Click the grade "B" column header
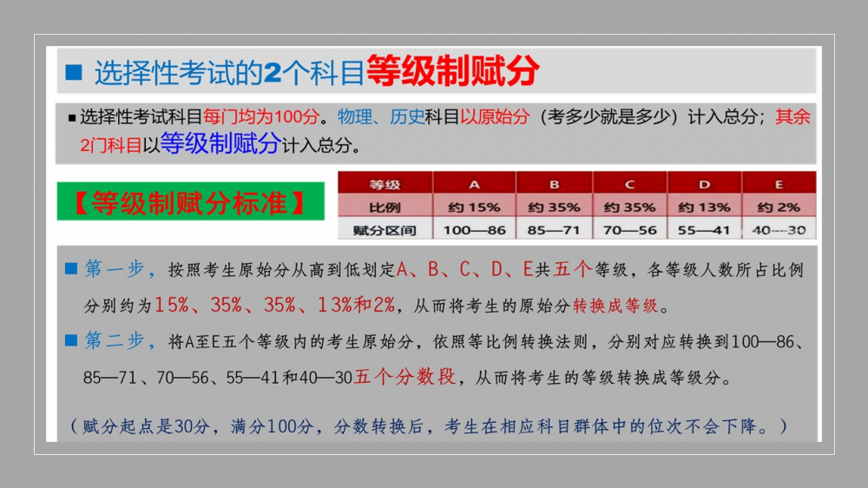Viewport: 868px width, 488px height. pos(555,184)
